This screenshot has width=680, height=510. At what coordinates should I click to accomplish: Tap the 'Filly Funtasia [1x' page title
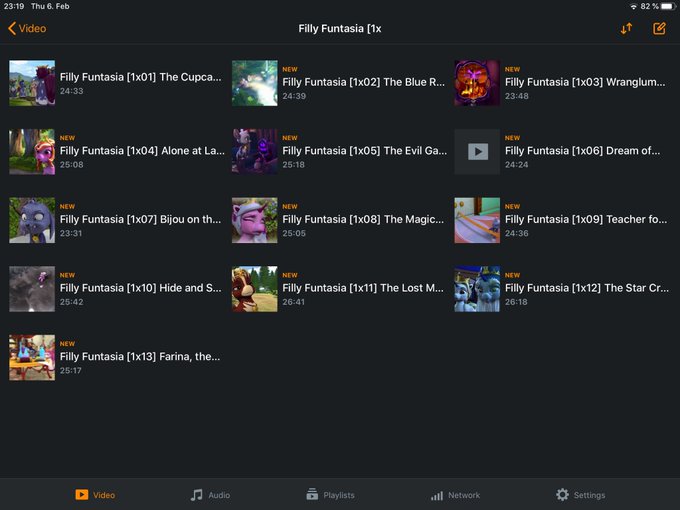click(x=340, y=29)
